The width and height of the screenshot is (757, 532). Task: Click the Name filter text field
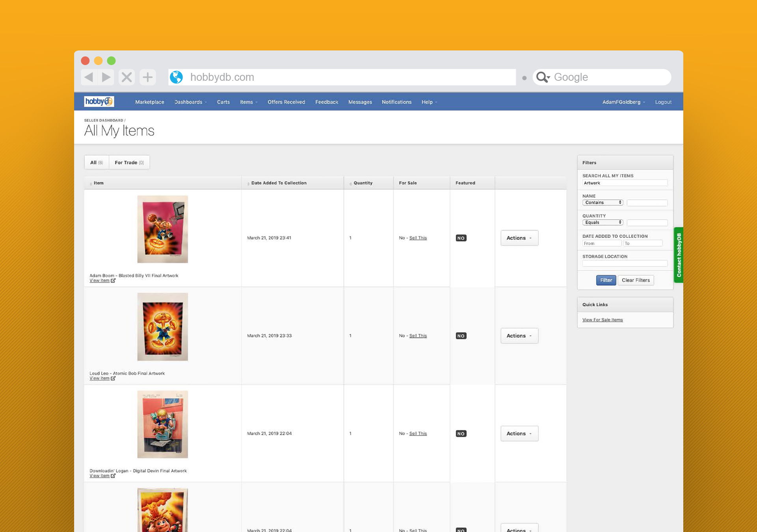pos(647,203)
